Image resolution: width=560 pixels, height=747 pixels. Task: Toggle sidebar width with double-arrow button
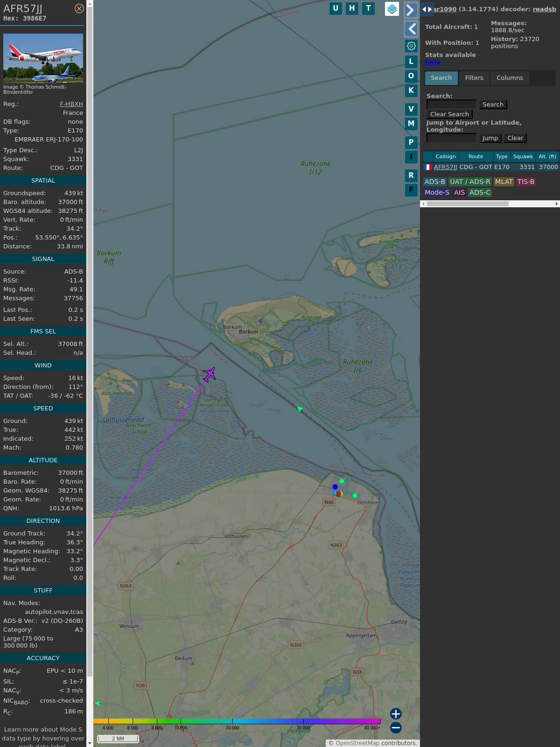click(x=427, y=9)
